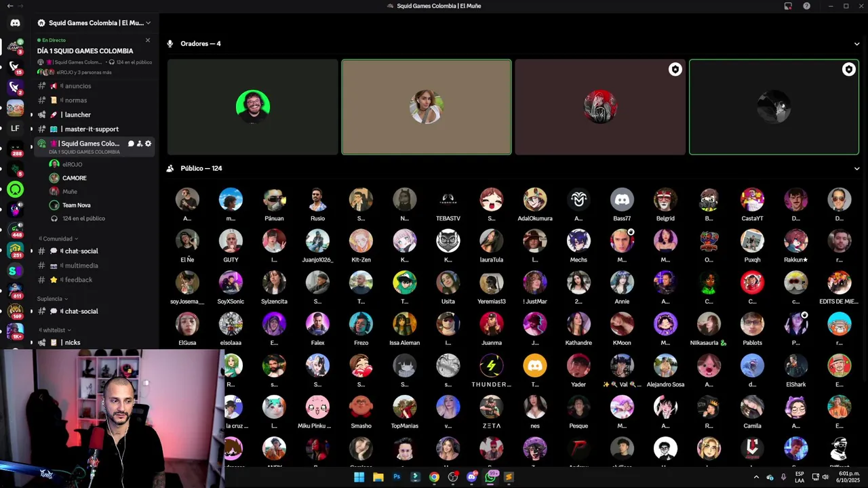This screenshot has width=868, height=488.
Task: Open server icon with 611 badge
Action: pyautogui.click(x=15, y=291)
